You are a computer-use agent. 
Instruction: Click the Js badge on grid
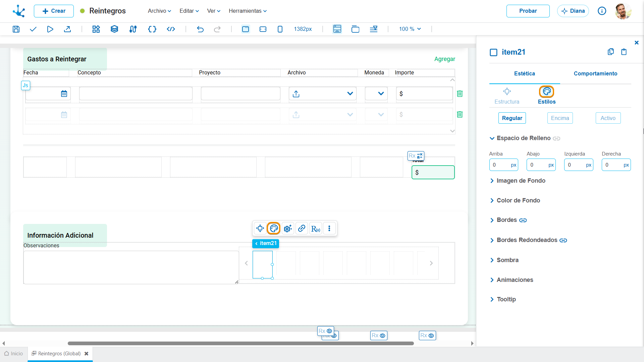click(x=25, y=85)
